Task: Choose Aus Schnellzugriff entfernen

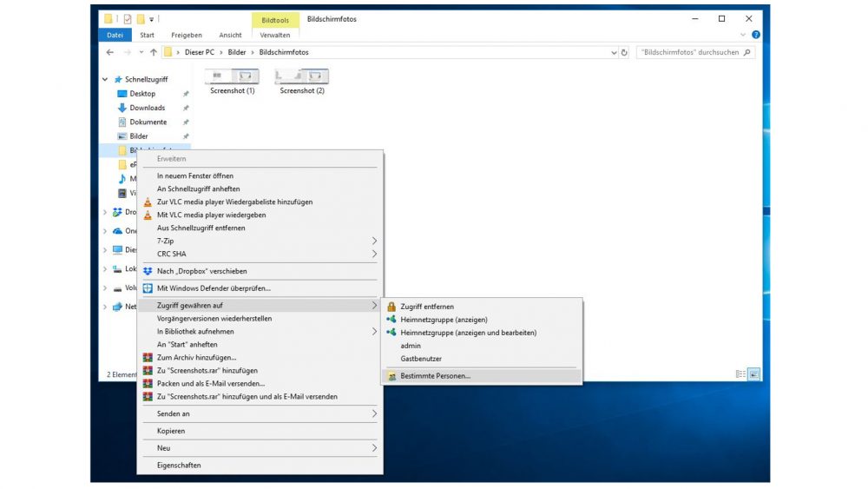Action: pyautogui.click(x=201, y=228)
